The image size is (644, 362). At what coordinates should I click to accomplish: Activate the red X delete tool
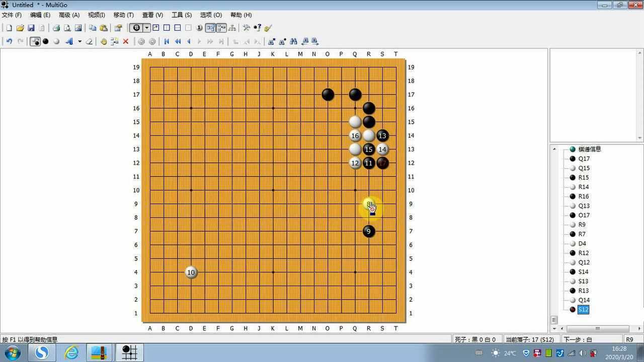click(x=125, y=42)
